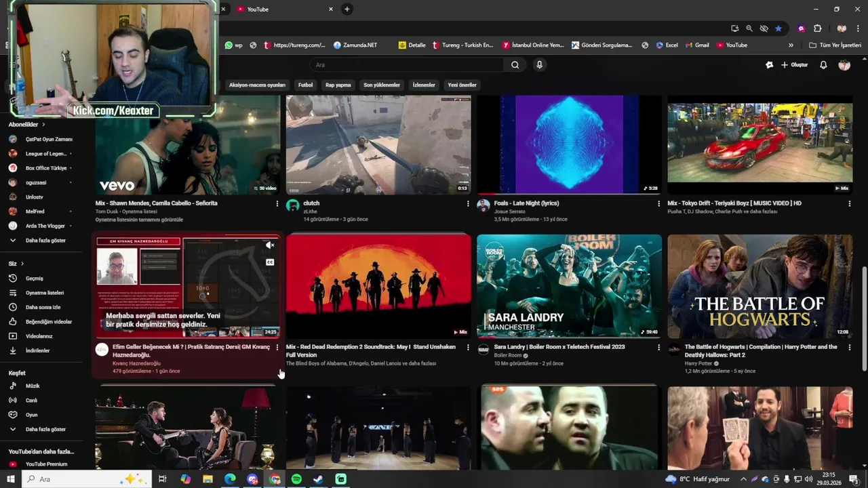Open Spotify from the taskbar

point(296,479)
